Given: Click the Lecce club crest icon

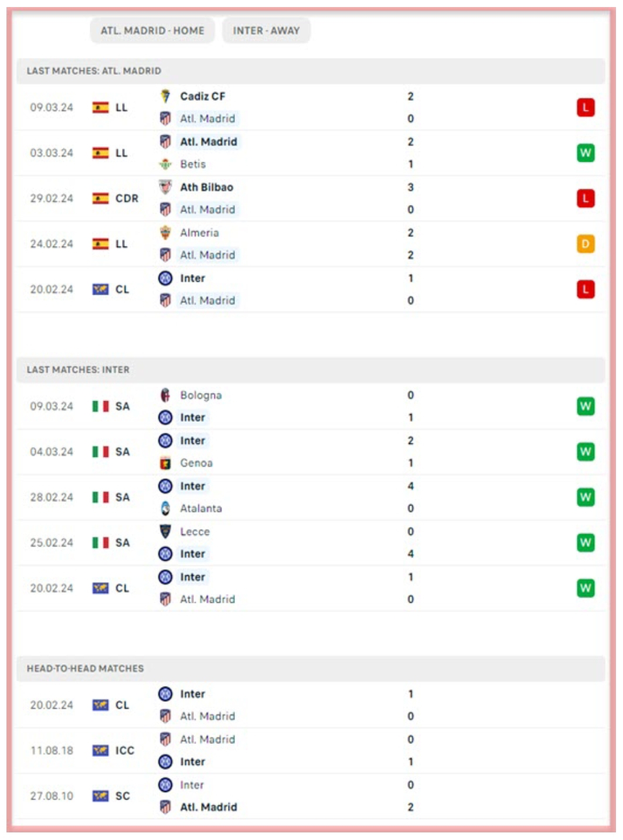Looking at the screenshot, I should [x=165, y=531].
